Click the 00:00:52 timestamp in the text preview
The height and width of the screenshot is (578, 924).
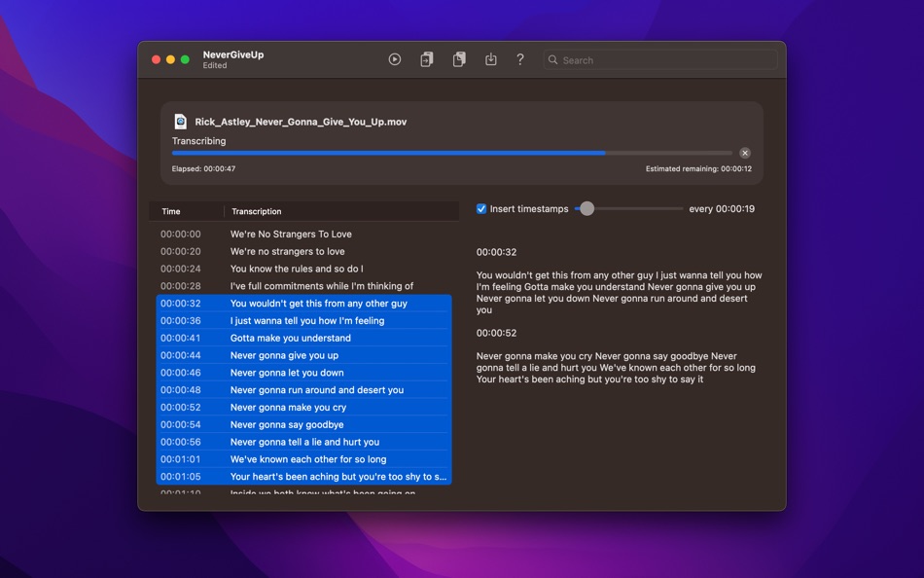(x=496, y=333)
